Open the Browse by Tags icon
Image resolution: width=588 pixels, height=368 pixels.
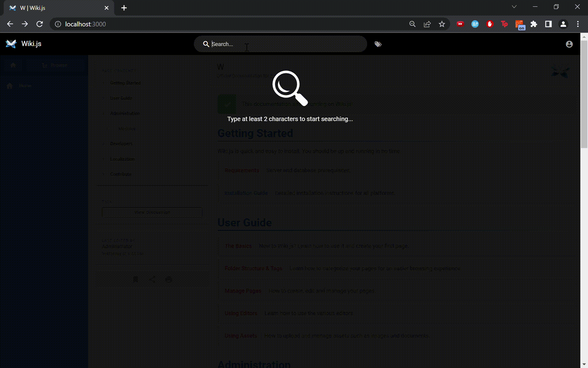[378, 44]
